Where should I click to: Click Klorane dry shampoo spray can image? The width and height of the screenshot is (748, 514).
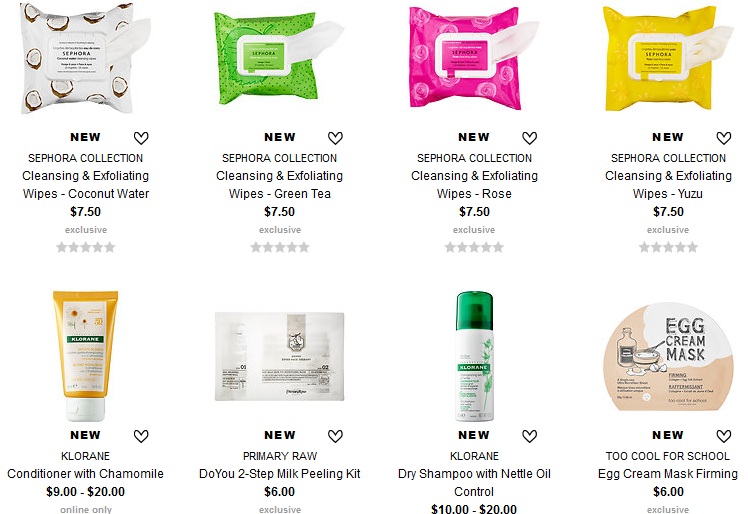(x=474, y=357)
